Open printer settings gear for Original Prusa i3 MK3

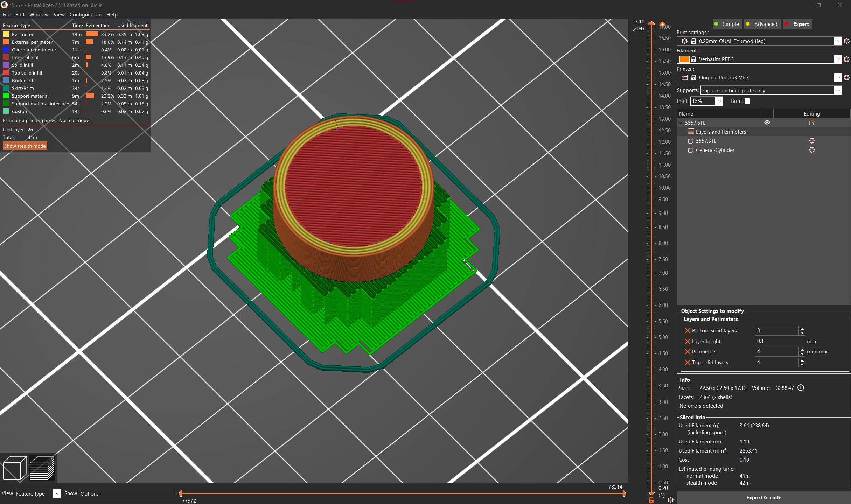pyautogui.click(x=847, y=77)
